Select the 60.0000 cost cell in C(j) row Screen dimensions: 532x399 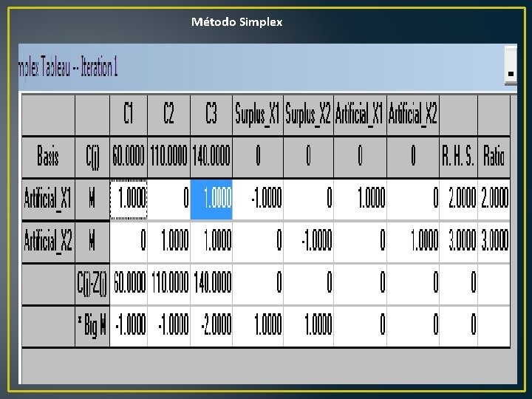(x=129, y=157)
